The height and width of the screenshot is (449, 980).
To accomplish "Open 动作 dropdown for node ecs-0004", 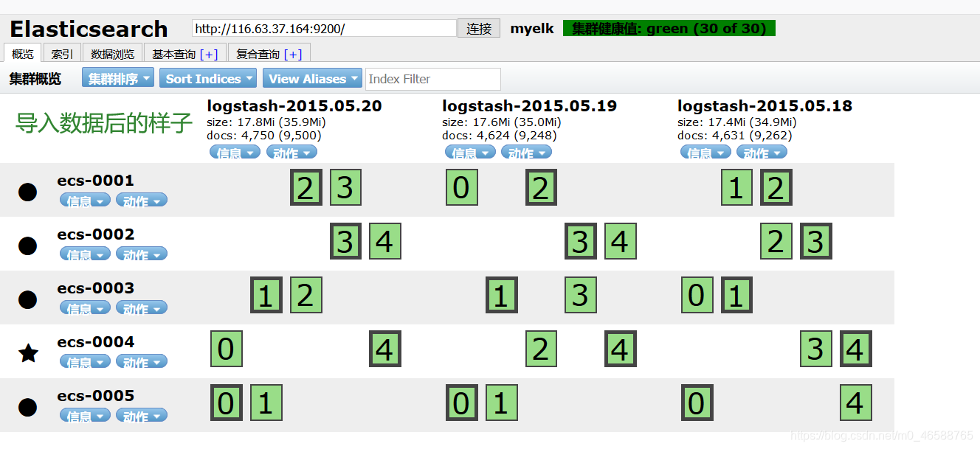I will (142, 362).
